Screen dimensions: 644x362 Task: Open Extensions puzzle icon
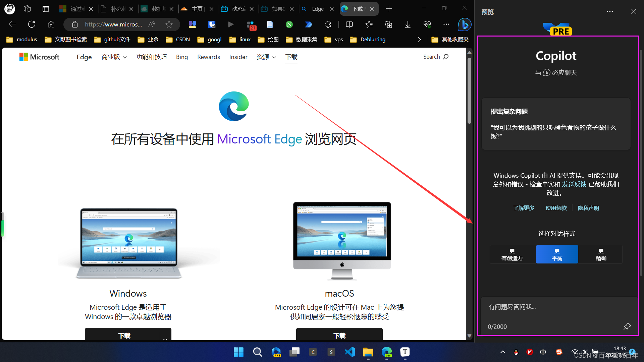328,24
